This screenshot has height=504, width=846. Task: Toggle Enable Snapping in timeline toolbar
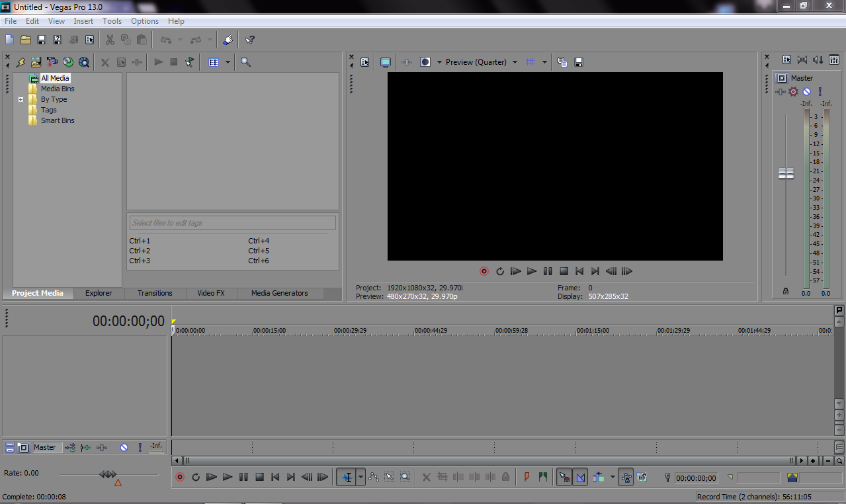[x=564, y=477]
